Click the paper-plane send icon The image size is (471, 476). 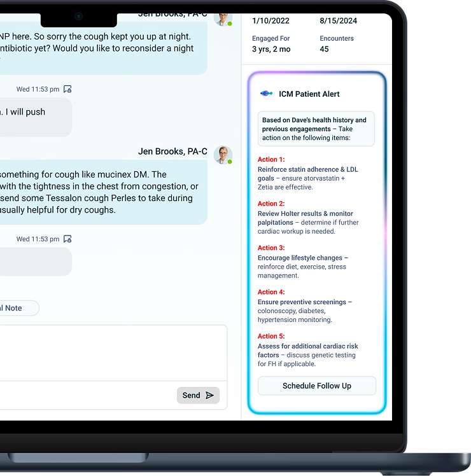pyautogui.click(x=209, y=395)
